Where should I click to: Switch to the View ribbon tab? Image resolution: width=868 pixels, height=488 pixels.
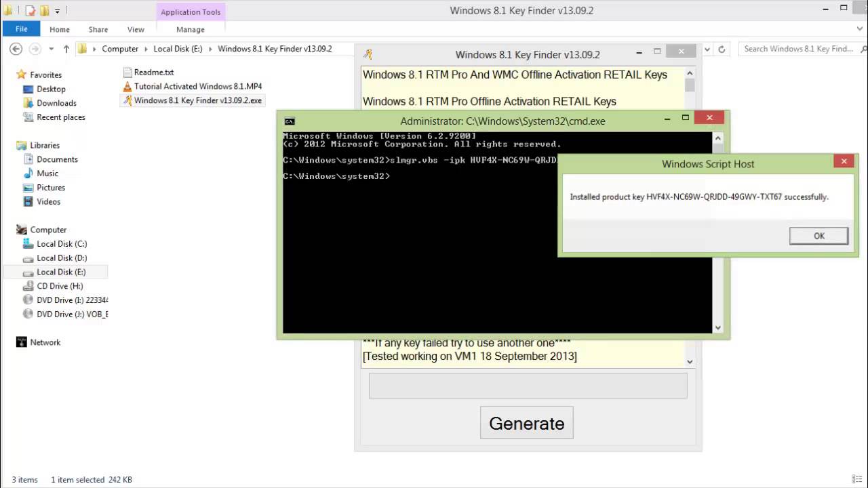click(136, 29)
